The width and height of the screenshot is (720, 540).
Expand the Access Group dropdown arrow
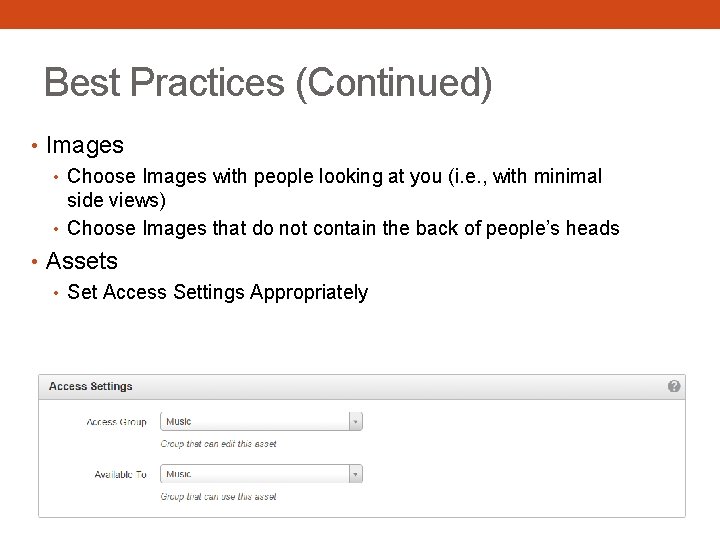point(355,422)
